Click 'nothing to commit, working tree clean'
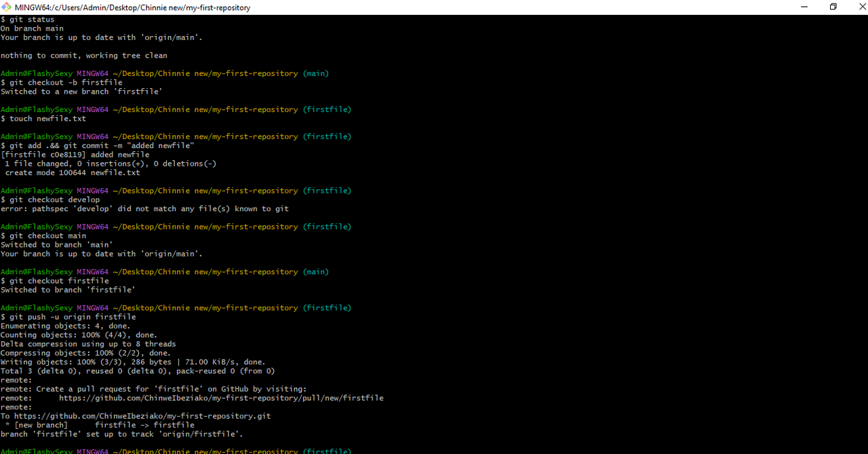This screenshot has height=454, width=868. [84, 56]
